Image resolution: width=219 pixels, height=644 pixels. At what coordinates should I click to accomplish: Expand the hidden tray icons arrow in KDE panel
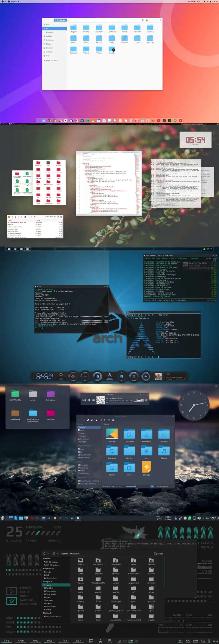pyautogui.click(x=203, y=518)
